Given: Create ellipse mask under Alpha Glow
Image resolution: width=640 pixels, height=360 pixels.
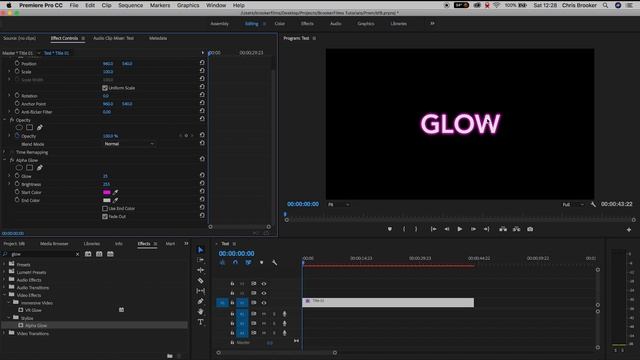Looking at the screenshot, I should (19, 168).
